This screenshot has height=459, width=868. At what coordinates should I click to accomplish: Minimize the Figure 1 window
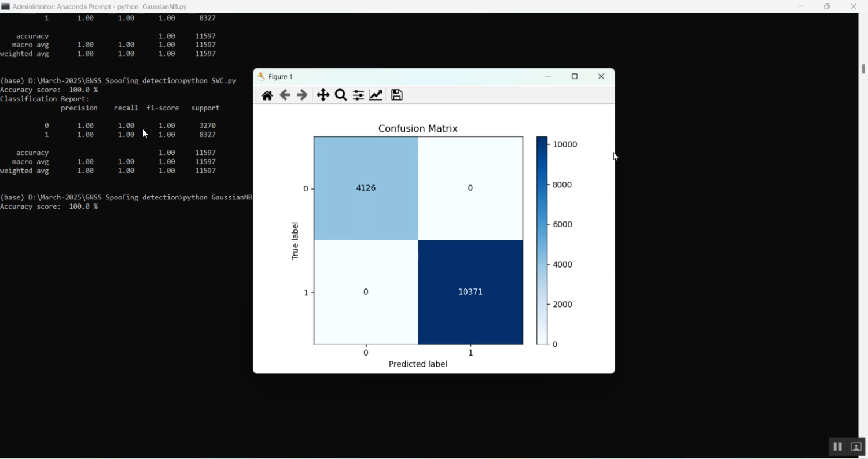pos(548,76)
